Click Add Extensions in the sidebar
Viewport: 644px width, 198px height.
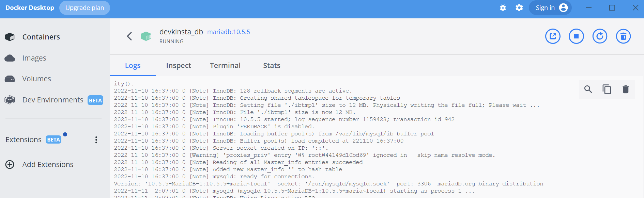pyautogui.click(x=48, y=165)
